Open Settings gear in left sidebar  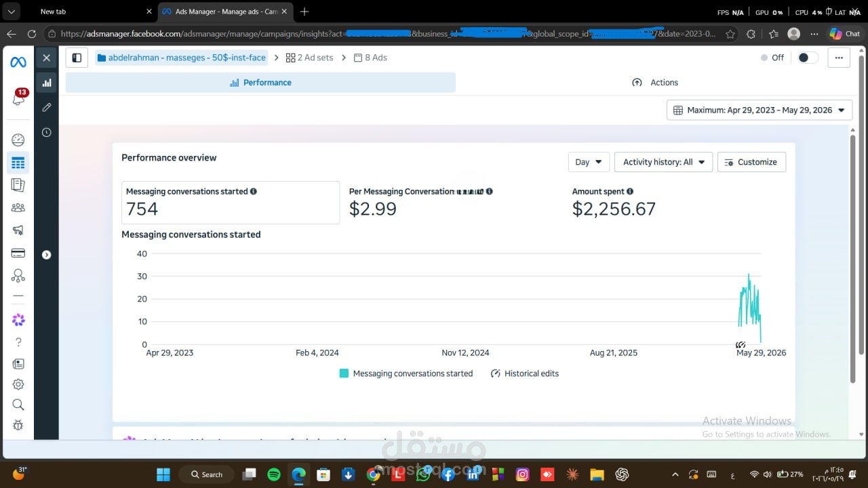coord(18,384)
